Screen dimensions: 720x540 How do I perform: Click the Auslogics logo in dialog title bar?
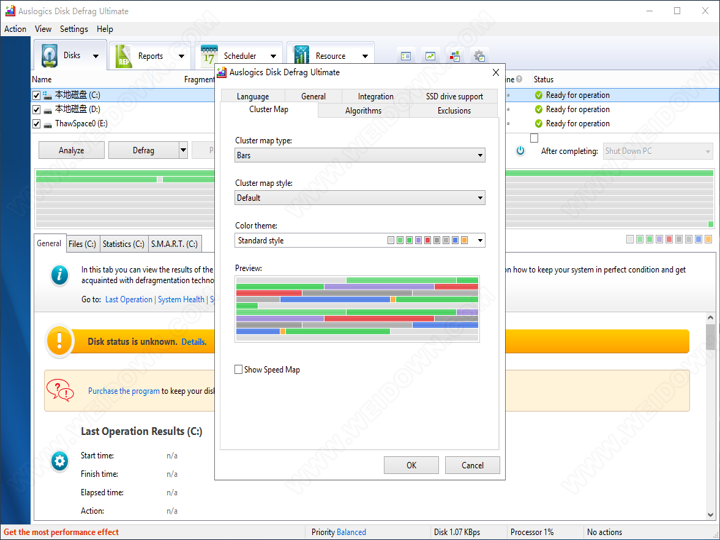(x=222, y=72)
